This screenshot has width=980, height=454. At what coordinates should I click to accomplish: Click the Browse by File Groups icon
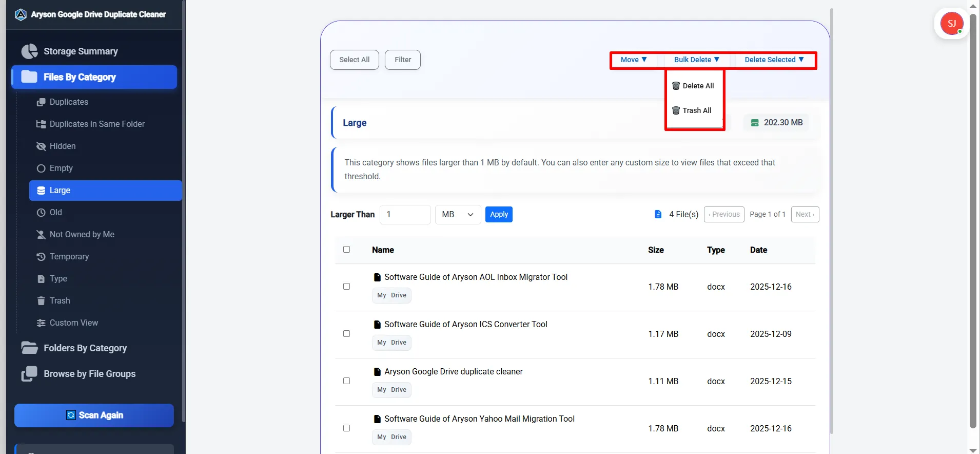pyautogui.click(x=29, y=374)
